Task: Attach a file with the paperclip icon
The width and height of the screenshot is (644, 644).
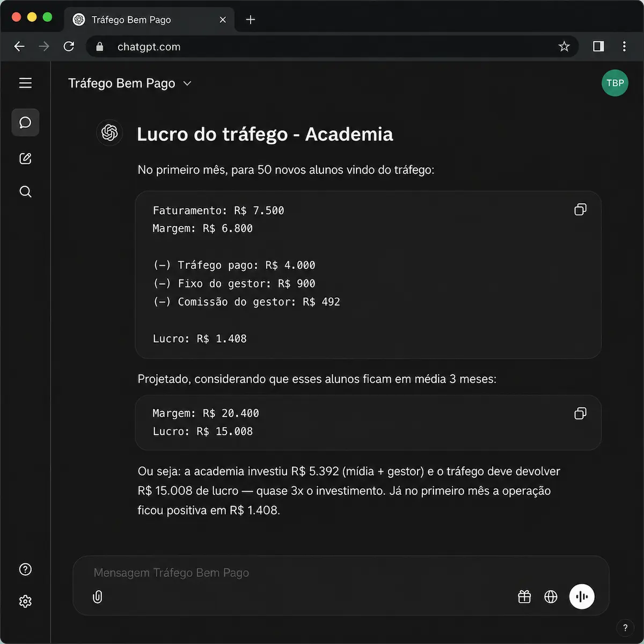Action: (97, 597)
